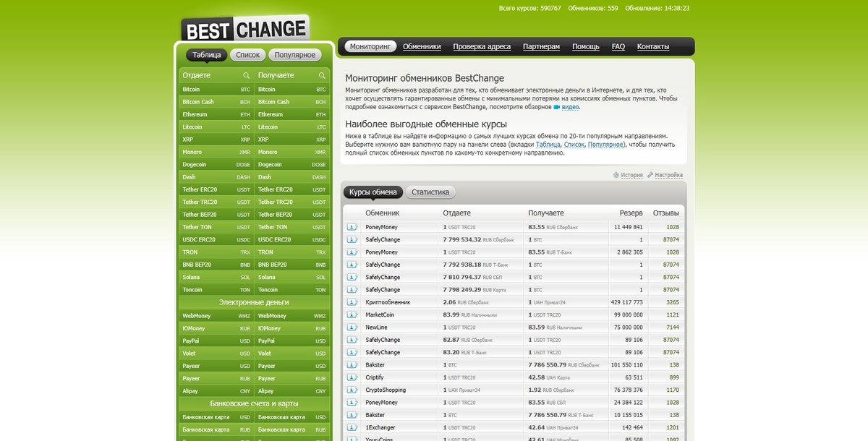Switch to the Популярное tab
Viewport: 868px width, 441px height.
coord(295,55)
